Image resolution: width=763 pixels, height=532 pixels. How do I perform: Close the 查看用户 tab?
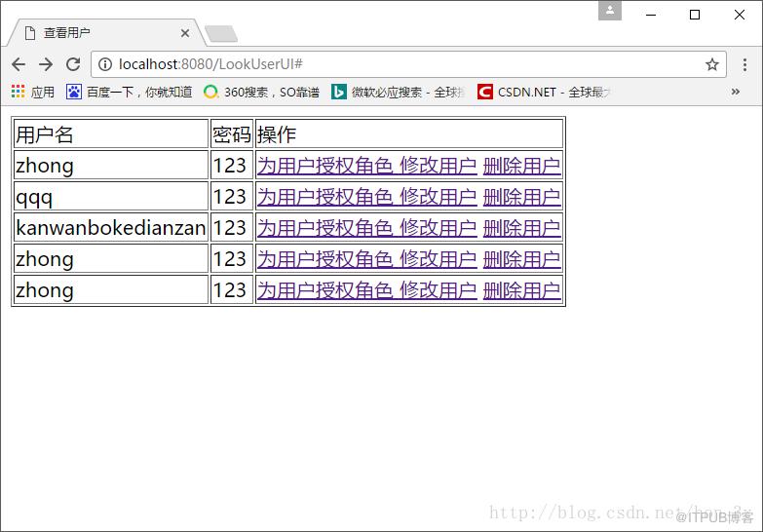185,33
